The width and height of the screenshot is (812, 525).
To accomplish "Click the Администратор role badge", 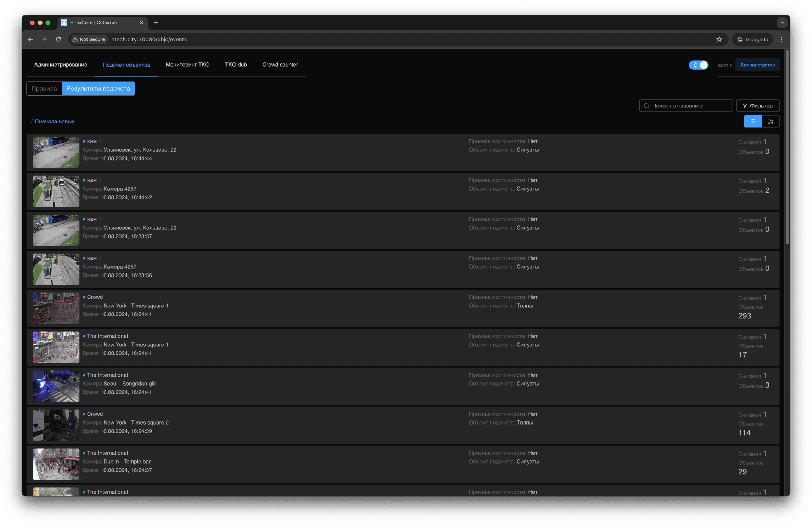I will click(x=757, y=65).
